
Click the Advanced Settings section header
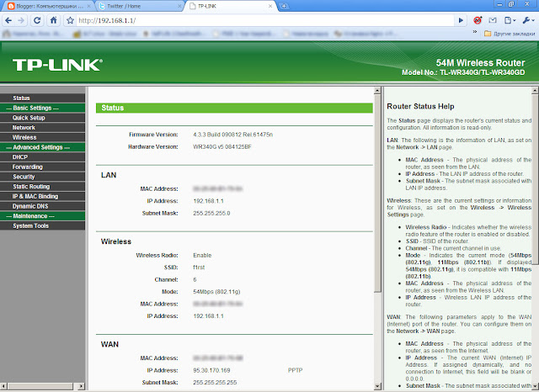click(x=43, y=147)
